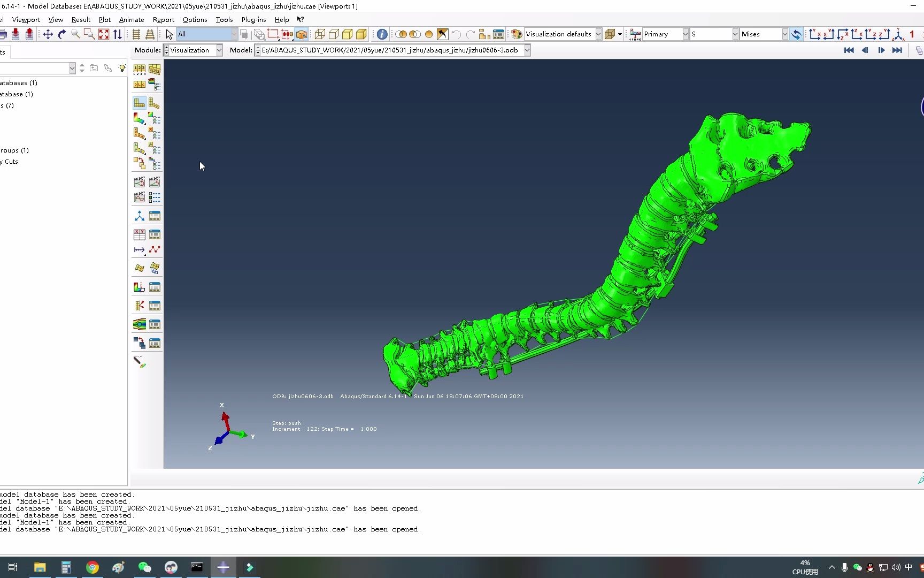Viewport: 924px width, 578px height.
Task: Open the Animate menu
Action: [x=132, y=19]
